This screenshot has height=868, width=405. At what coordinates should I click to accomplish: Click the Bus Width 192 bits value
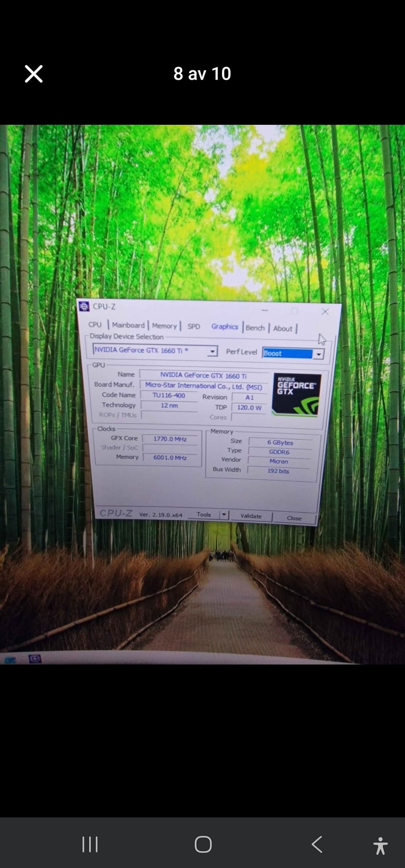pos(278,471)
